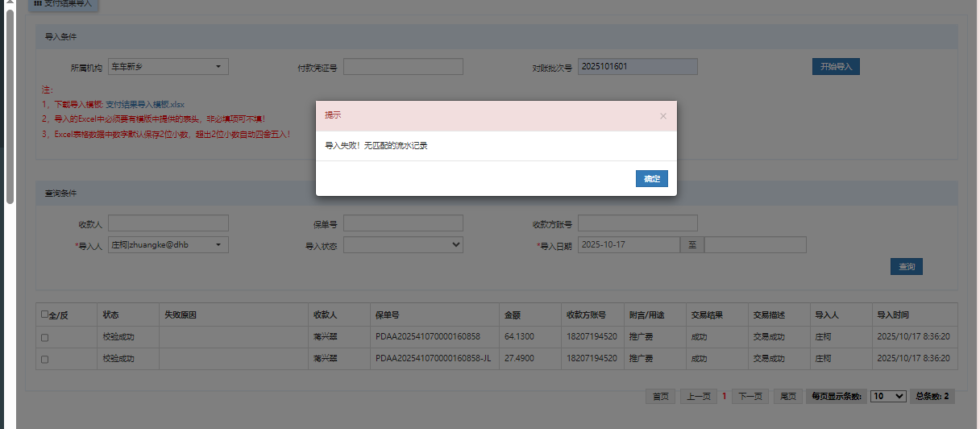The image size is (980, 429).
Task: Click the 查询 button
Action: [x=907, y=266]
